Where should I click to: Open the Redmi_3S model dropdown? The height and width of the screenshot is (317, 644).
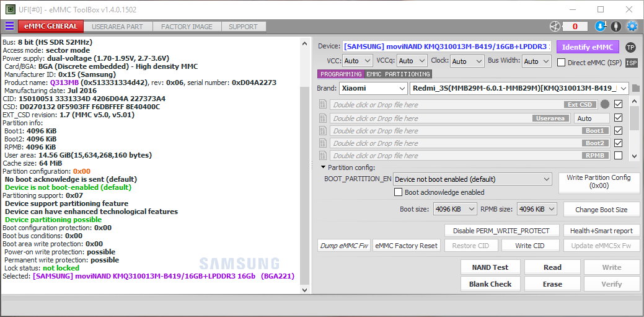[x=519, y=88]
